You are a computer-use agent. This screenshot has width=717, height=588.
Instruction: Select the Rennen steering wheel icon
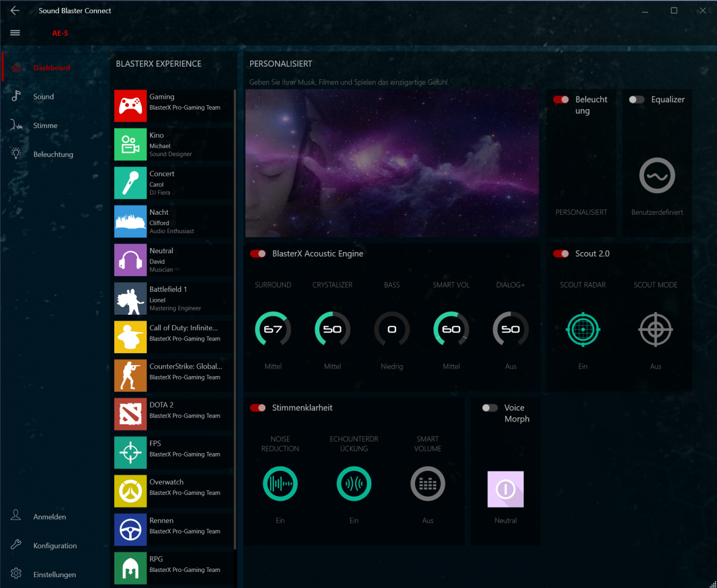click(130, 529)
